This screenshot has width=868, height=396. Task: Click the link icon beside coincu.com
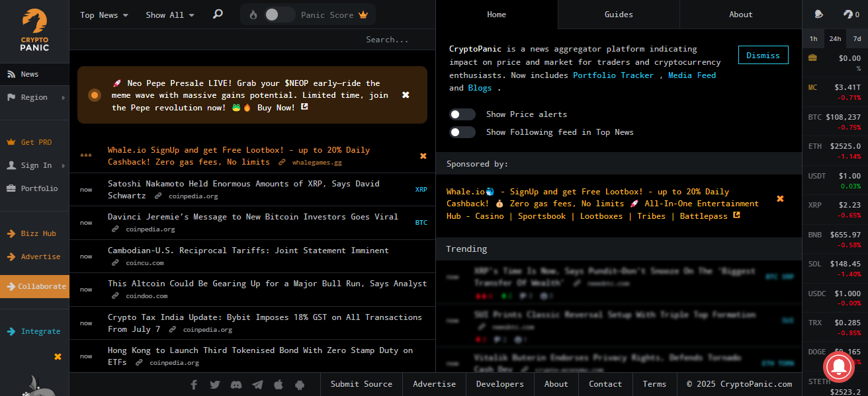click(x=116, y=262)
